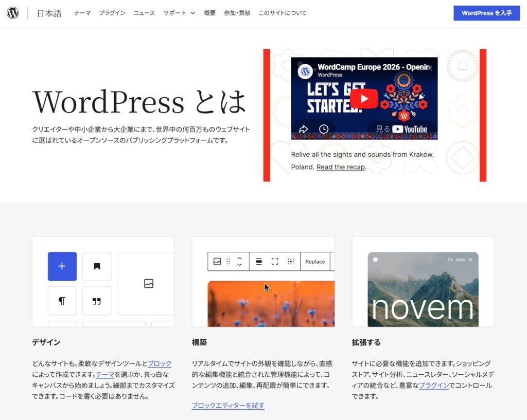Click the WordPress を入手 button
This screenshot has height=420, width=527.
pyautogui.click(x=487, y=13)
